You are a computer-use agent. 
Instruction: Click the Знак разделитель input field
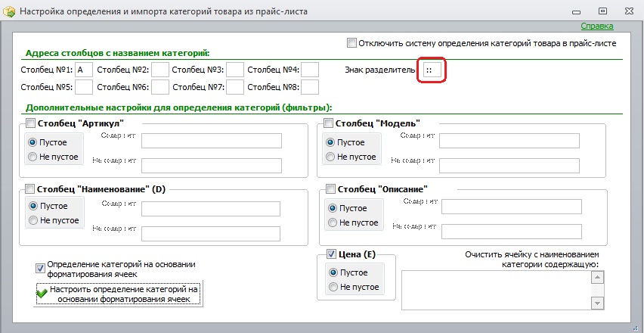pyautogui.click(x=432, y=70)
